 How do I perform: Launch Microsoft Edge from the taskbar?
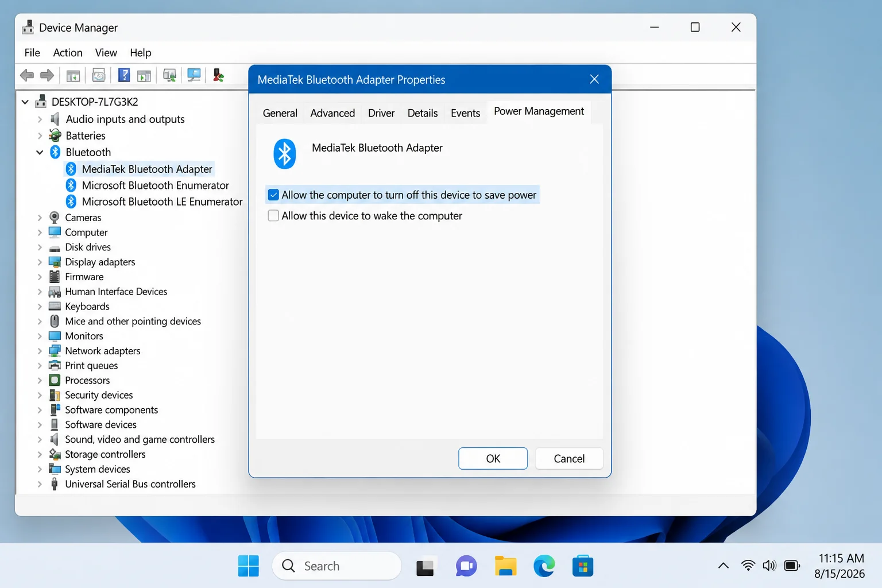544,566
